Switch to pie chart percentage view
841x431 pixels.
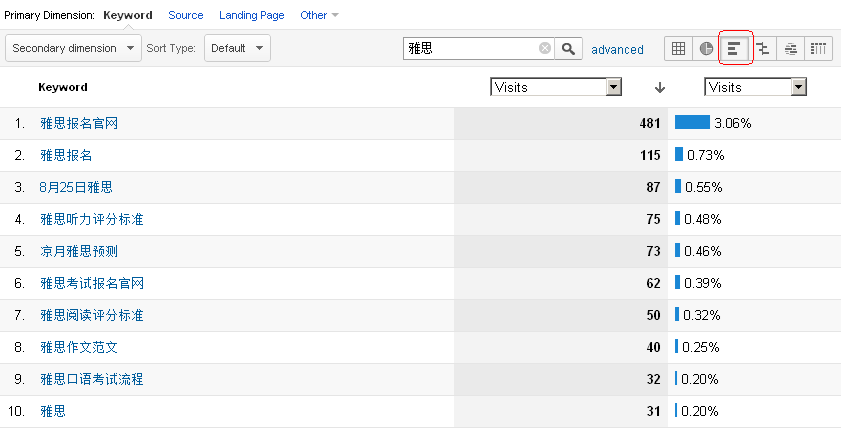tap(706, 49)
